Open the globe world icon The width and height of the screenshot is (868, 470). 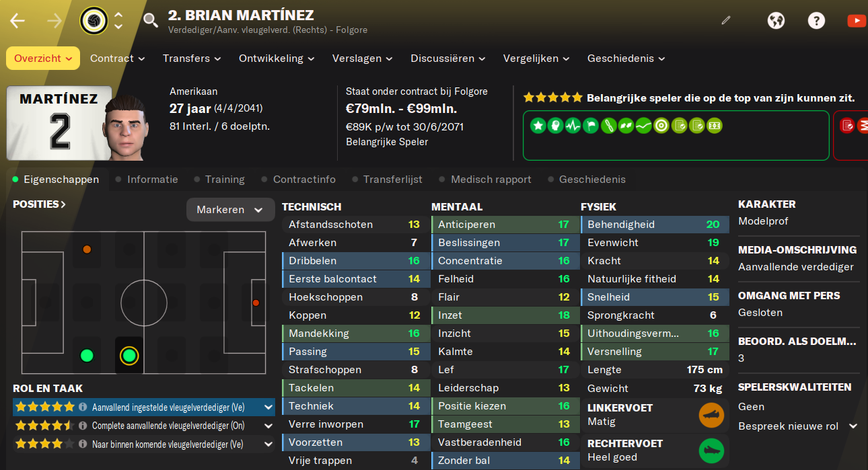click(776, 21)
